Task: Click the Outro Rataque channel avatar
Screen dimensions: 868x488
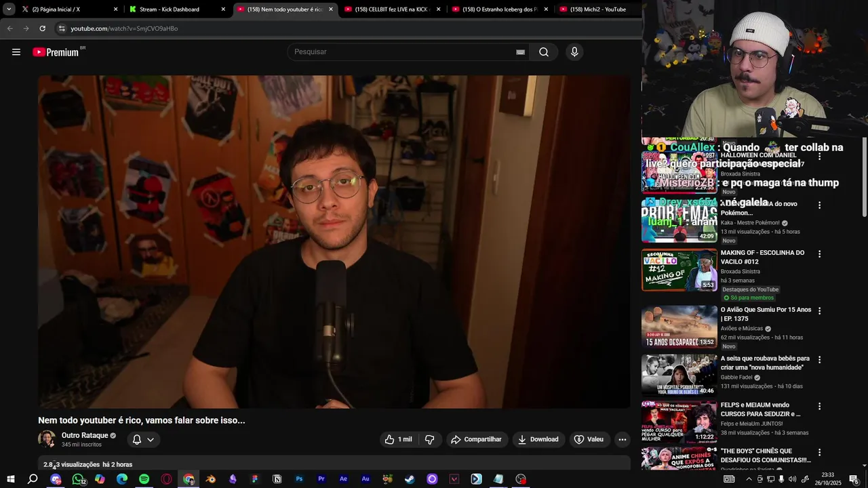Action: pyautogui.click(x=47, y=439)
